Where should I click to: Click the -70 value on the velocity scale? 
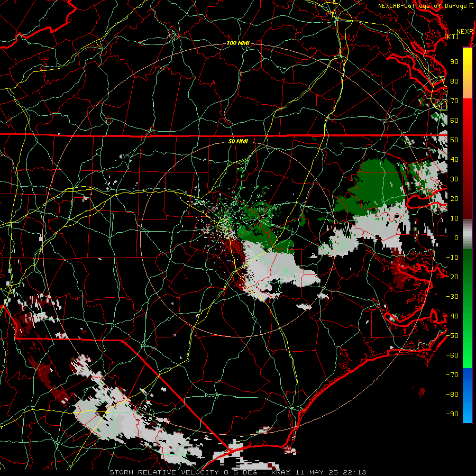[452, 375]
